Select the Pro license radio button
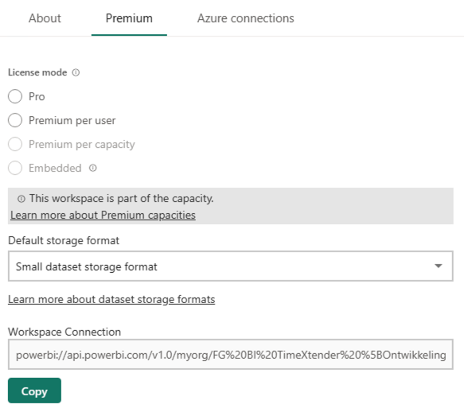This screenshot has height=412, width=464. (x=15, y=96)
